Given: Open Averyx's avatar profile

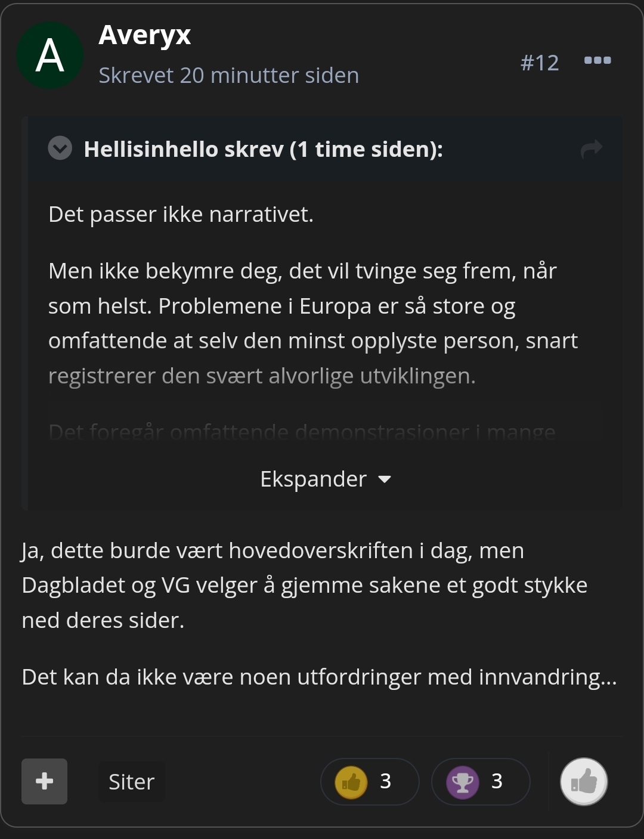Looking at the screenshot, I should (50, 55).
